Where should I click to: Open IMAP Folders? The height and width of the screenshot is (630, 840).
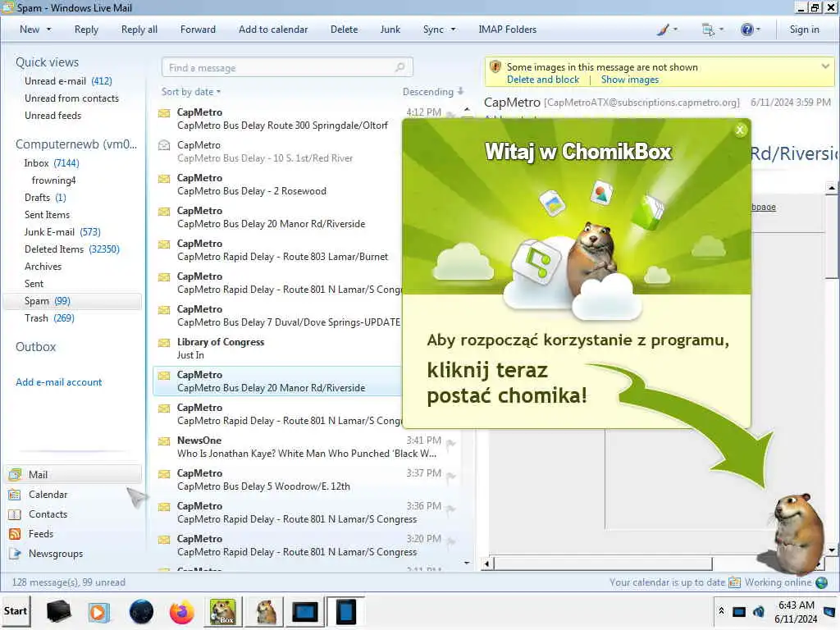[x=507, y=30]
